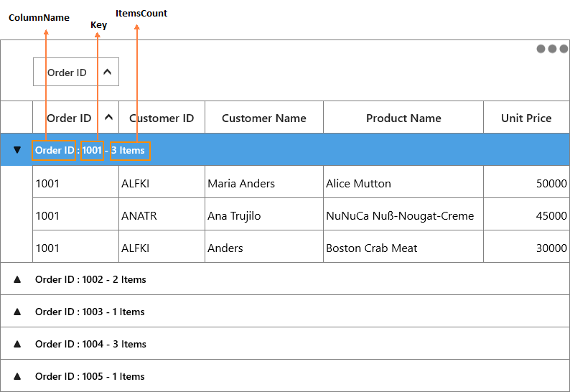
Task: Click the Ana Trujilo cell
Action: click(264, 214)
